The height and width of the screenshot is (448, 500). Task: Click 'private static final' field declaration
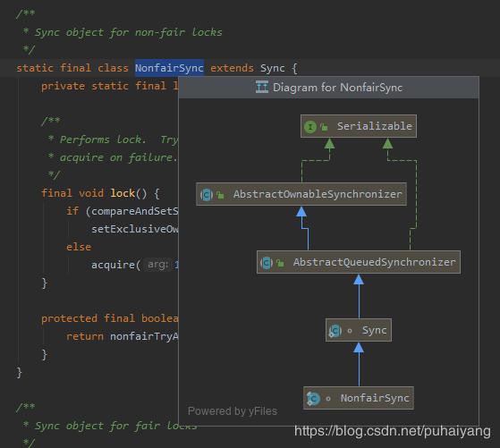point(110,86)
